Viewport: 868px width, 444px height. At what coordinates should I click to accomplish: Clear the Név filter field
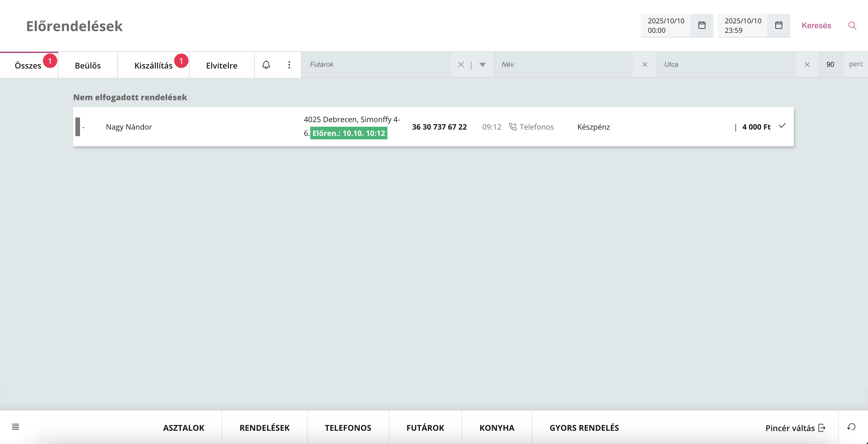point(645,65)
